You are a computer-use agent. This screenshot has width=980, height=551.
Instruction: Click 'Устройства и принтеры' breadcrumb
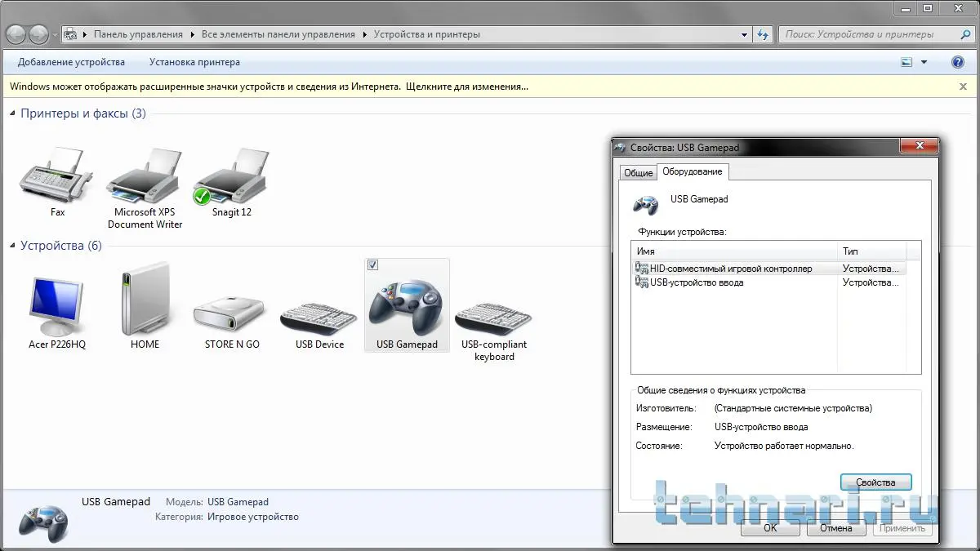pos(427,35)
